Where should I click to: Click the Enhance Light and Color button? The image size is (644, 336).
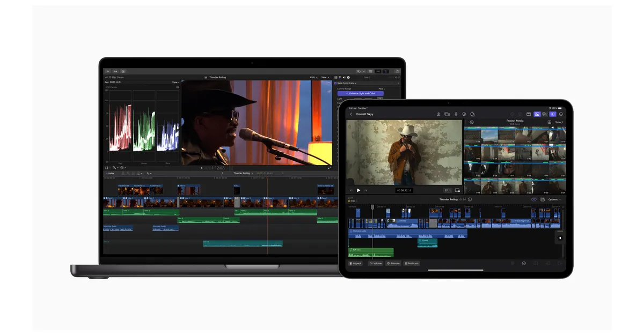(x=360, y=93)
